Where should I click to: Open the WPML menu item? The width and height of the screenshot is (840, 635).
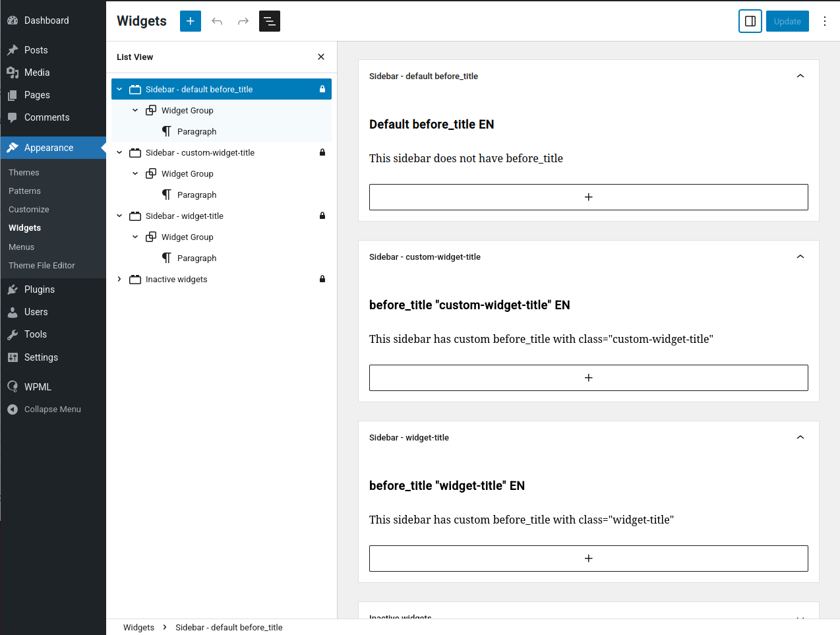click(x=38, y=387)
